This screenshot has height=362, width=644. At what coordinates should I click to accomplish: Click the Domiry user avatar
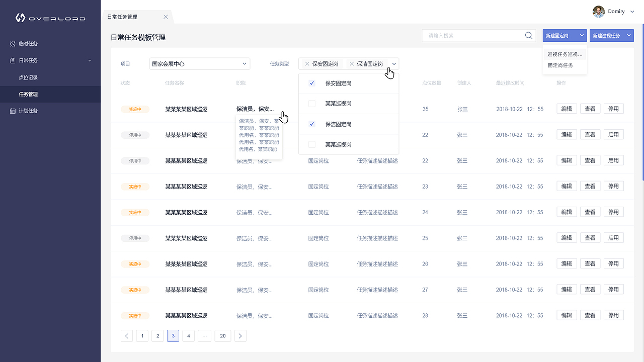coord(598,12)
